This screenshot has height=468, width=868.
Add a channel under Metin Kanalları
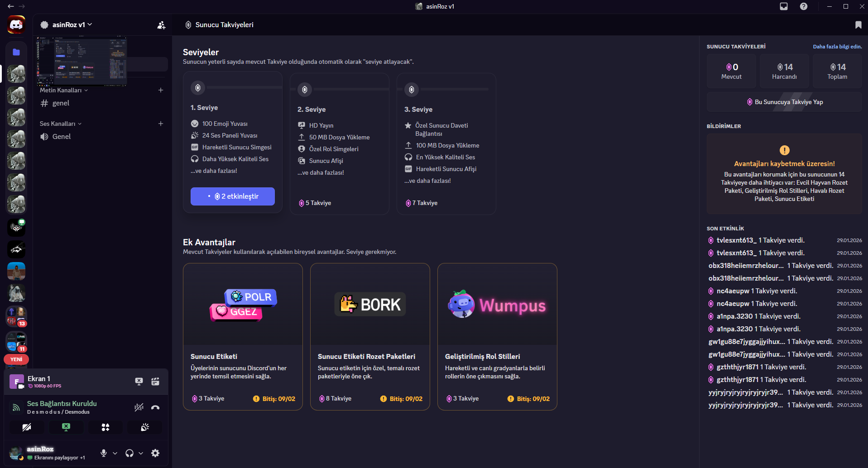[x=161, y=90]
